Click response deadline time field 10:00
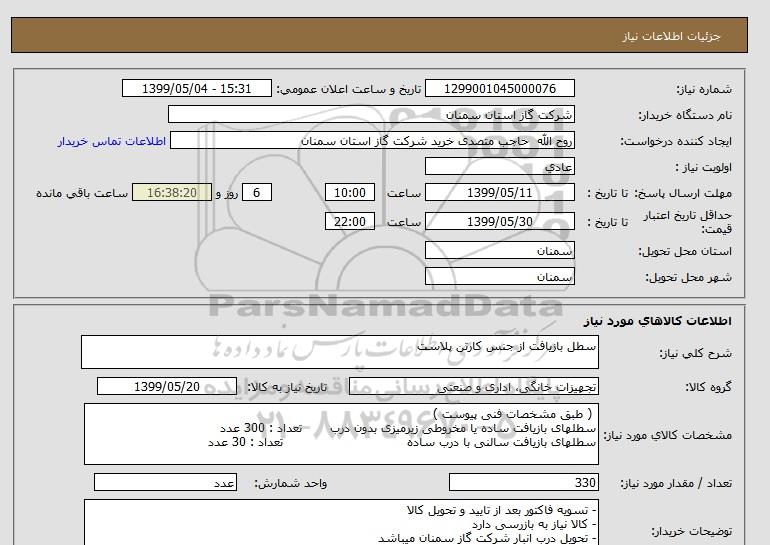 pyautogui.click(x=350, y=192)
